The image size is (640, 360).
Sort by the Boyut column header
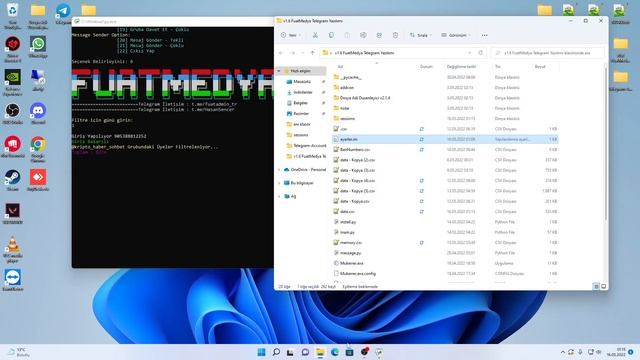coord(540,67)
